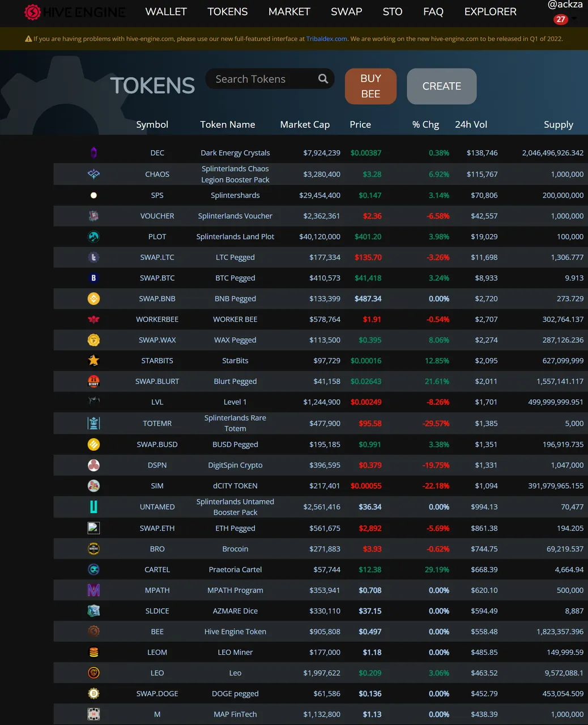
Task: Click the SWAP.DOGE token icon
Action: [x=93, y=693]
